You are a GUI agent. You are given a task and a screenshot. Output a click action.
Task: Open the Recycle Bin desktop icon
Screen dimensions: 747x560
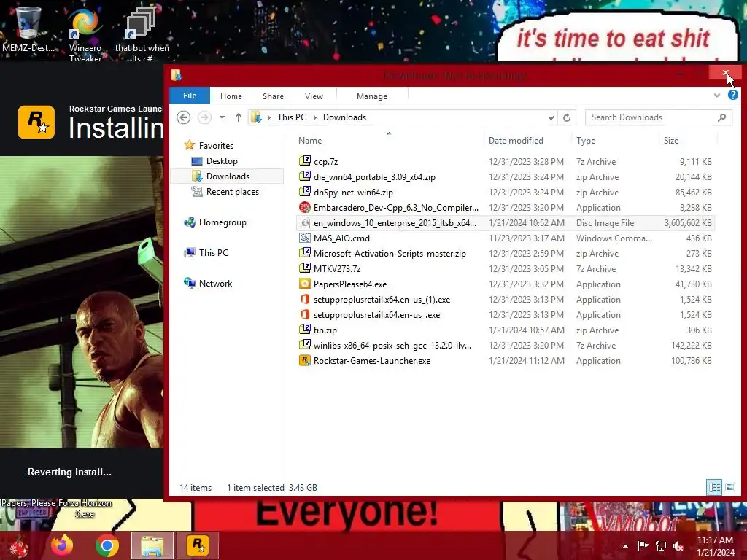point(28,31)
